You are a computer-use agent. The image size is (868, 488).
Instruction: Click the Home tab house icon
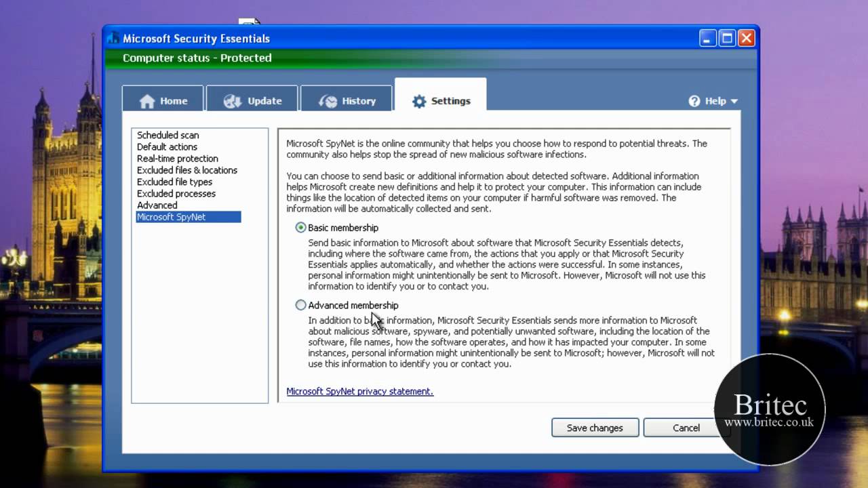147,101
